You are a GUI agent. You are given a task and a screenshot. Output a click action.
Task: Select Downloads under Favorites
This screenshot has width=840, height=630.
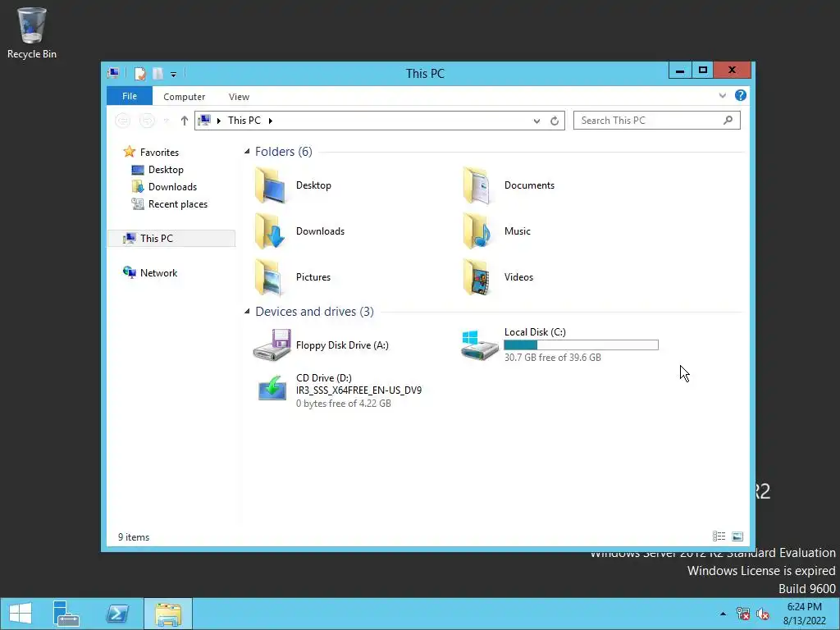coord(172,187)
